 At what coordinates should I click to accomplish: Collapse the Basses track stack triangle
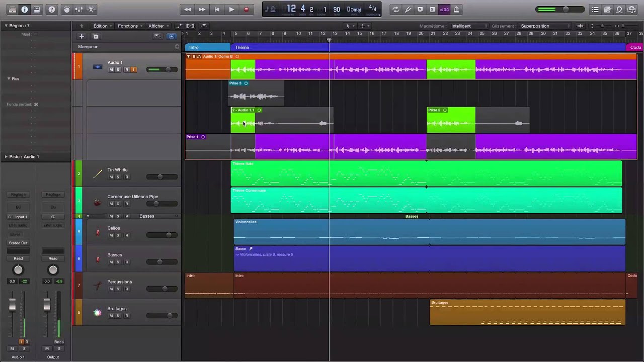click(x=88, y=216)
